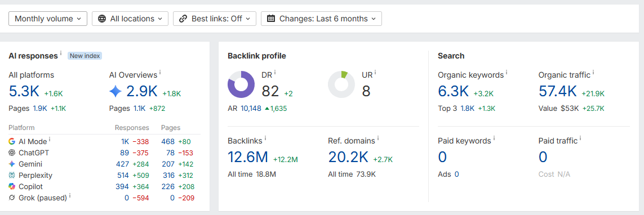Image resolution: width=644 pixels, height=215 pixels.
Task: Open Copilot pages value 226
Action: (x=168, y=187)
